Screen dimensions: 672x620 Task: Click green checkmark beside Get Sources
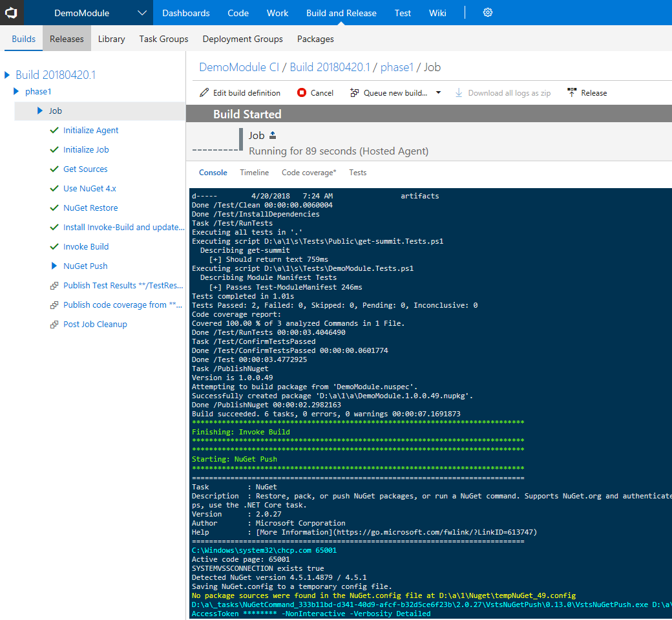pos(54,169)
